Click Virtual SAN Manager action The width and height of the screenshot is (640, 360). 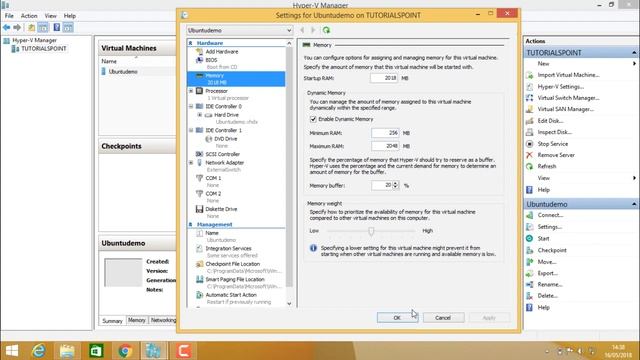point(565,109)
